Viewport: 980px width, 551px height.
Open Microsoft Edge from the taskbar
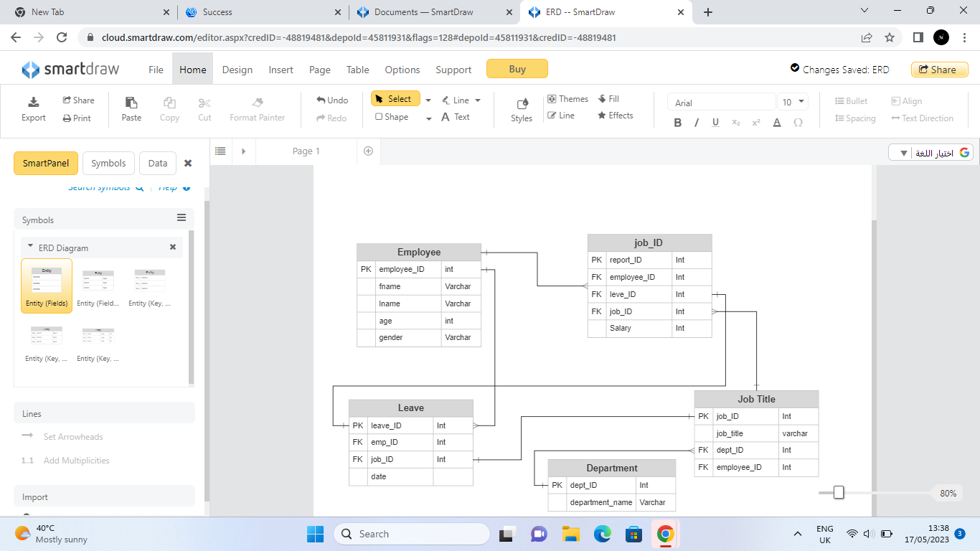tap(602, 534)
